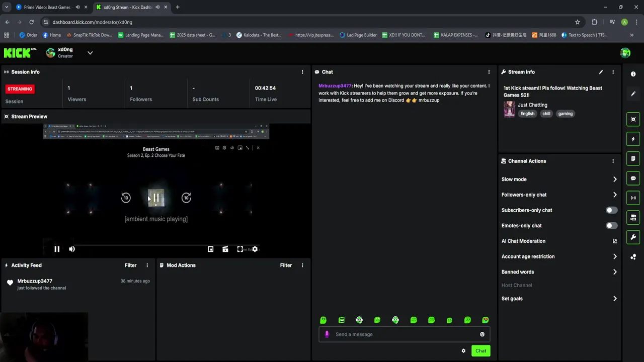Open the Channel Actions three-dot menu
Screen dimensions: 644x362
pyautogui.click(x=613, y=161)
